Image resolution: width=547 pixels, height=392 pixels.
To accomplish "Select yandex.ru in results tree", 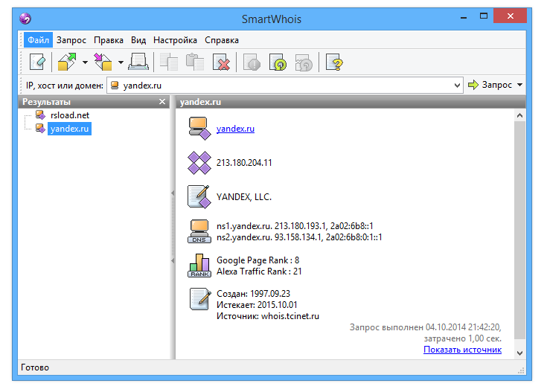I will [x=69, y=129].
